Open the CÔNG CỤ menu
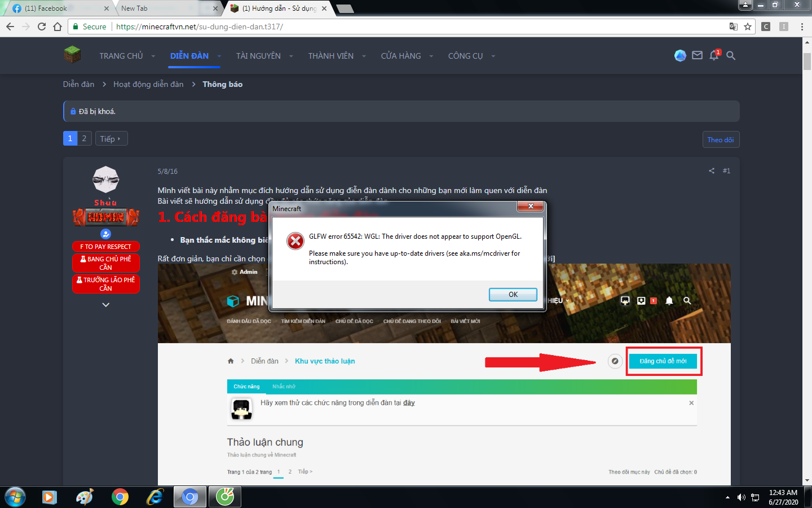Image resolution: width=812 pixels, height=508 pixels. coord(466,56)
